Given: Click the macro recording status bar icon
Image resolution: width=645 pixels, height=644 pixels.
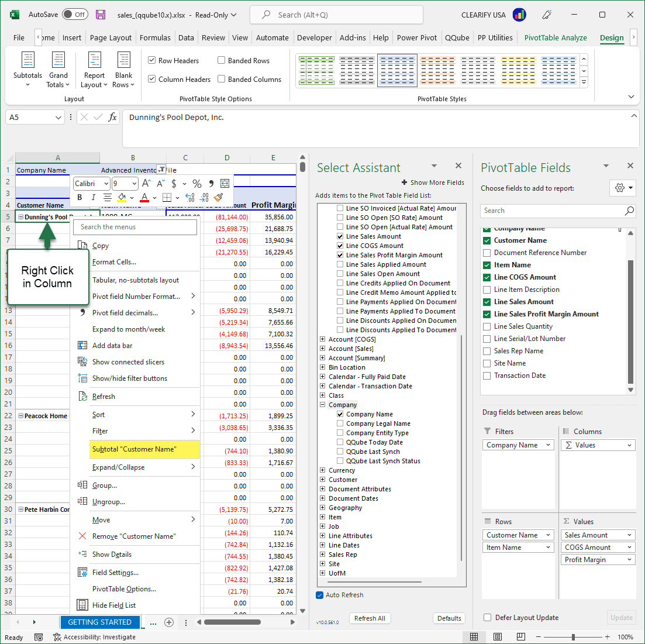Looking at the screenshot, I should pyautogui.click(x=39, y=637).
